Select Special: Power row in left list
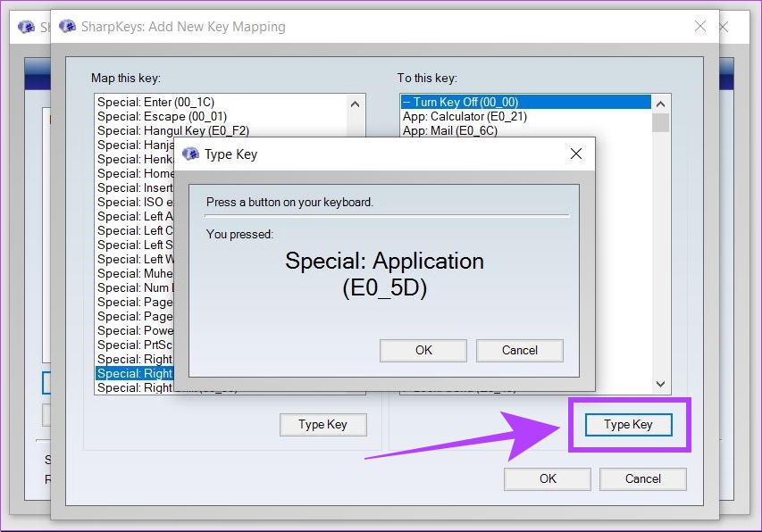Image resolution: width=762 pixels, height=532 pixels. 135,330
